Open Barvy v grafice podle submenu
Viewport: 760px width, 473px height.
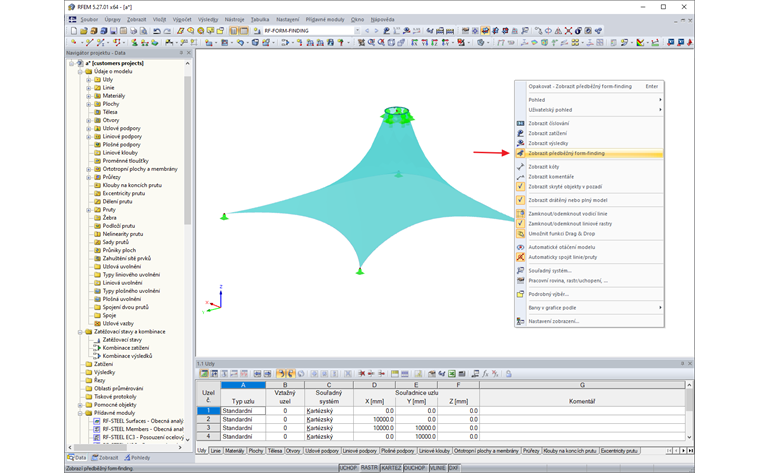[589, 308]
